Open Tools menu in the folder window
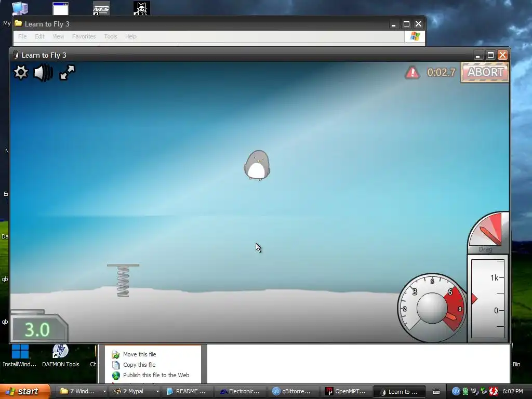This screenshot has height=399, width=532. (111, 36)
